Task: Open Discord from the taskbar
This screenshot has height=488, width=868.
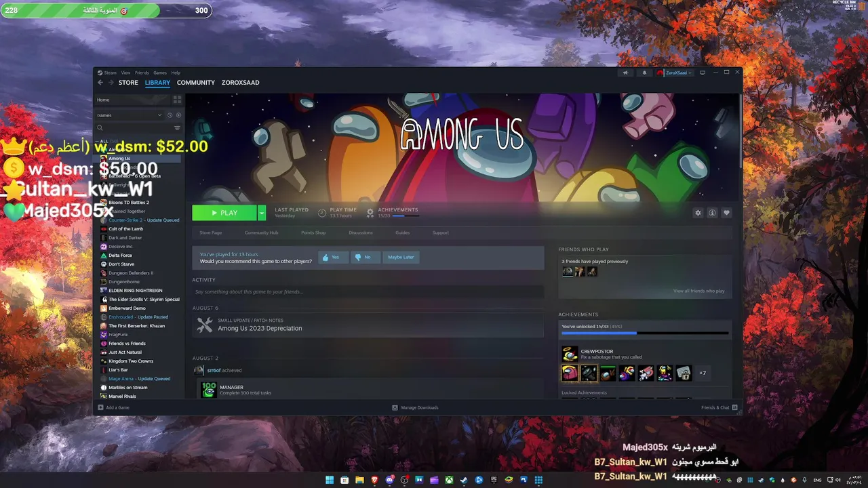Action: point(389,480)
